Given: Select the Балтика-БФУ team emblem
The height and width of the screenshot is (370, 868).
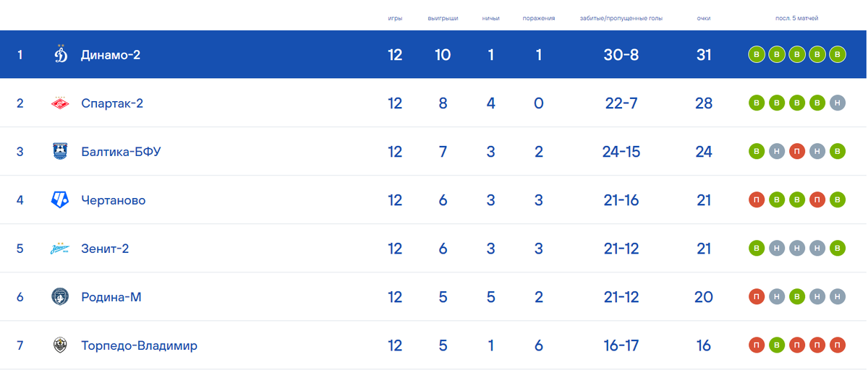Looking at the screenshot, I should (61, 152).
